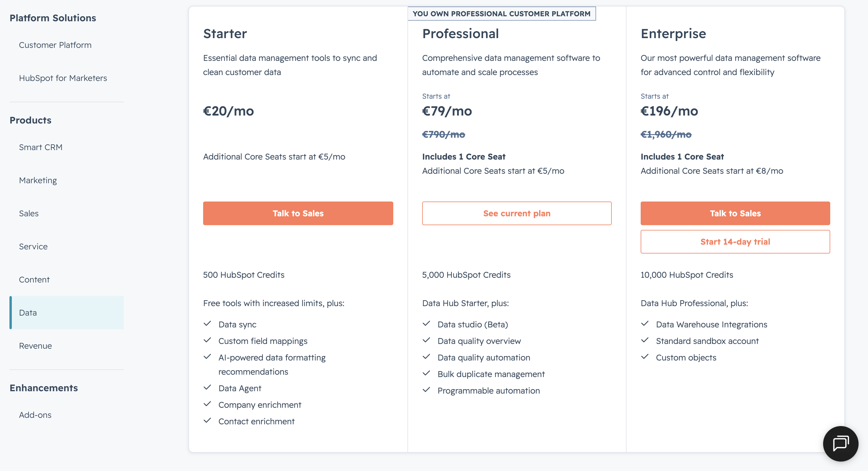Click the checkmark next to Custom objects
868x471 pixels.
[x=645, y=357]
